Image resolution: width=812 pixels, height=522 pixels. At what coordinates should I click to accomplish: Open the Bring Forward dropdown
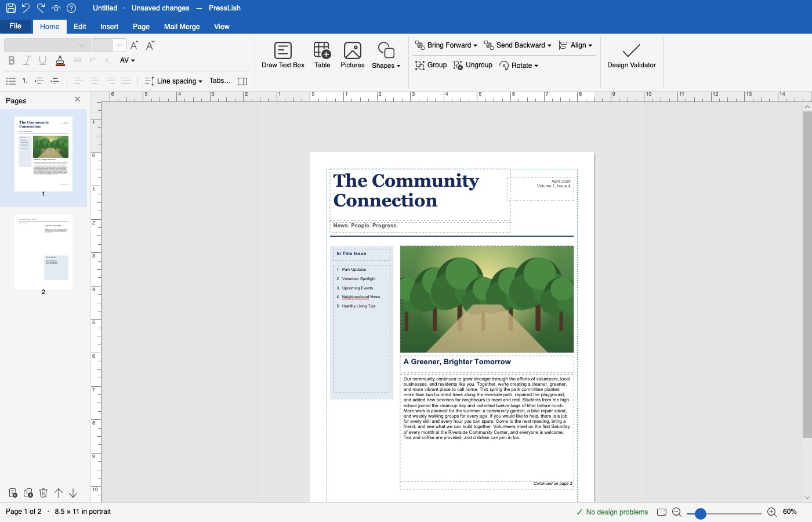tap(447, 45)
